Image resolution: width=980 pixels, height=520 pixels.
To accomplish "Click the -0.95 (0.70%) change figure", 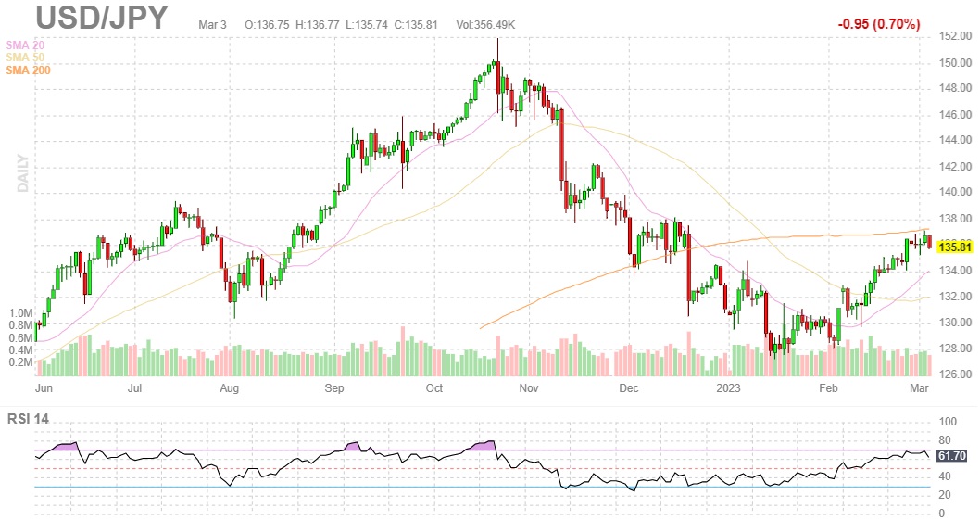I will click(x=879, y=24).
